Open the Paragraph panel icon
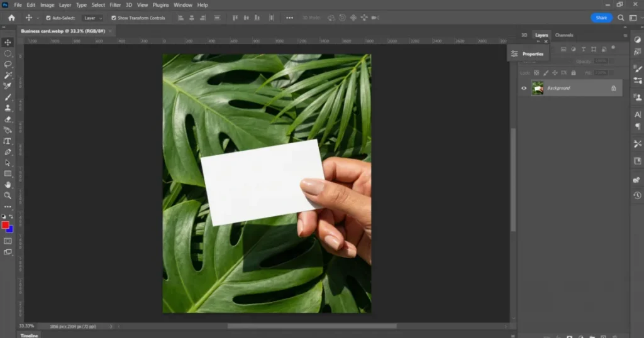The image size is (644, 338). 638,126
